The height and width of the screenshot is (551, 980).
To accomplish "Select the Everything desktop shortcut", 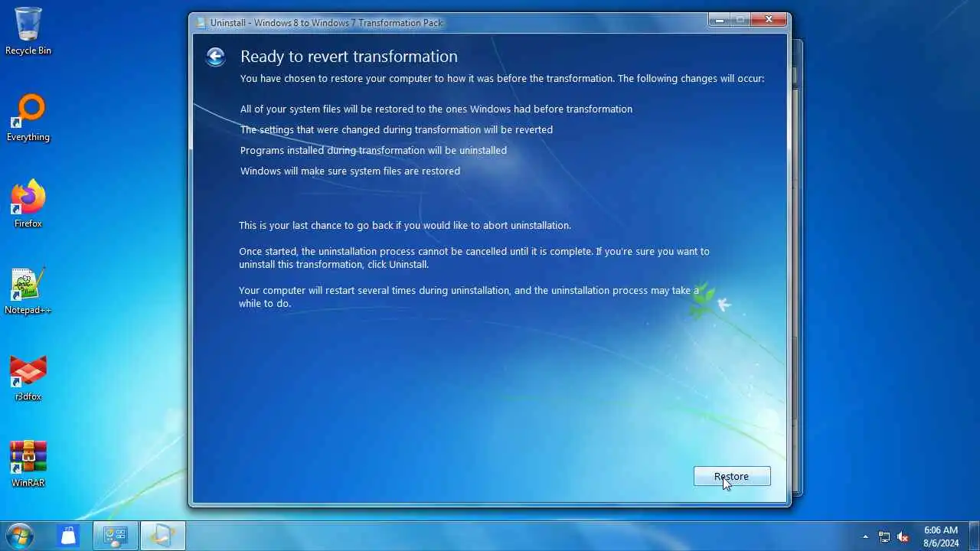I will (x=28, y=118).
